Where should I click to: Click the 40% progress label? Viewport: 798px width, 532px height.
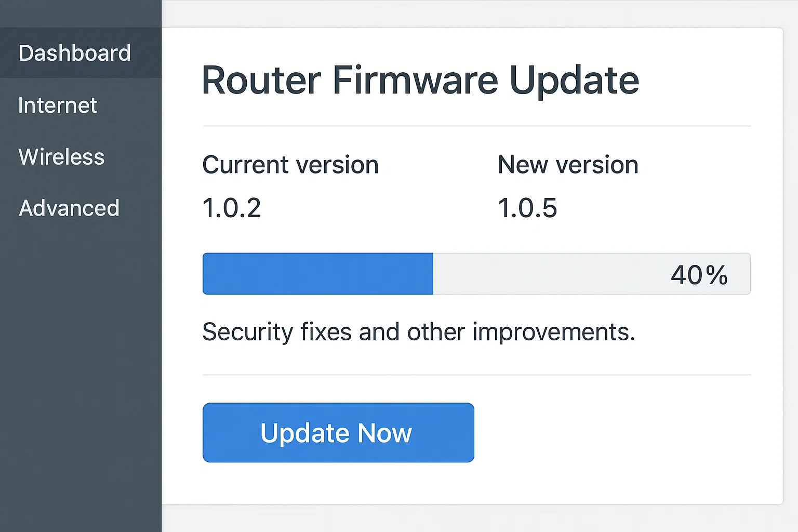click(699, 274)
